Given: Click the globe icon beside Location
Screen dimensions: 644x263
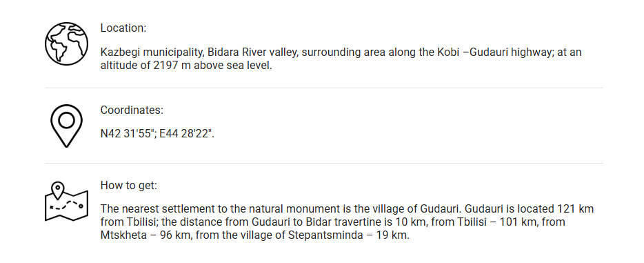Looking at the screenshot, I should [x=66, y=43].
